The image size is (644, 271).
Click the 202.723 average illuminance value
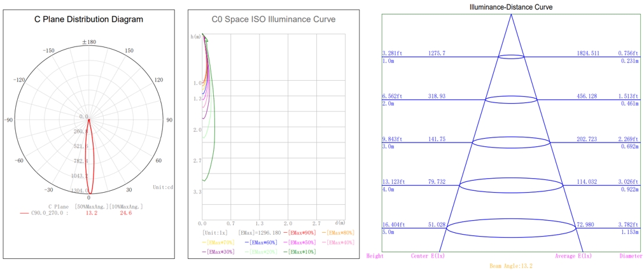(x=587, y=139)
